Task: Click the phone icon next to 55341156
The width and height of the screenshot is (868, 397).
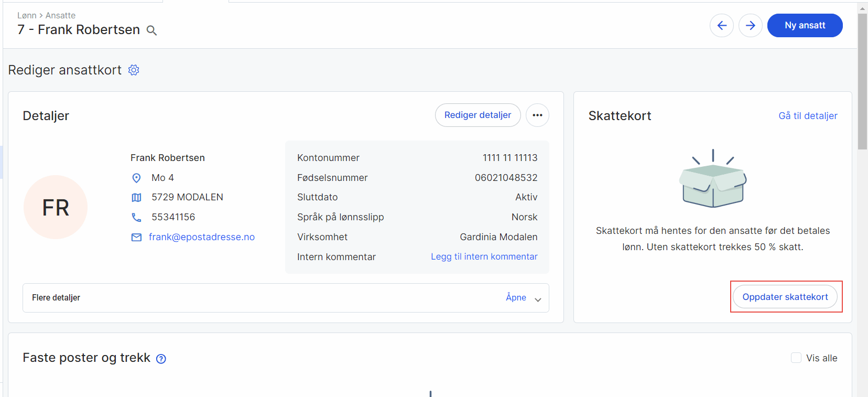Action: [136, 217]
